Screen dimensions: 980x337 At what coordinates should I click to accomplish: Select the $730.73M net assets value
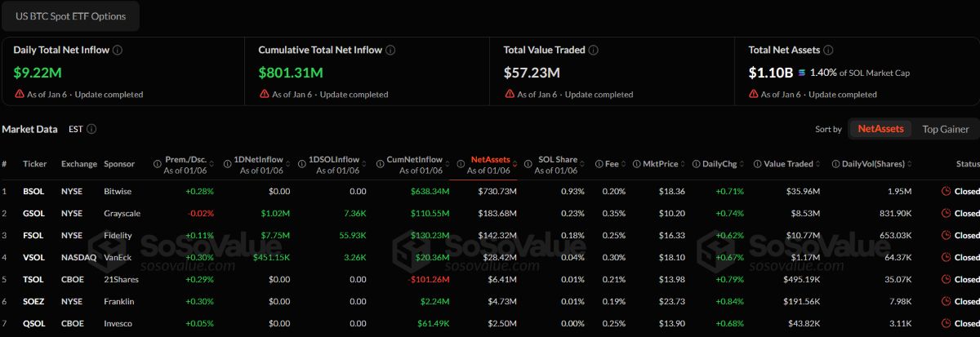click(497, 191)
